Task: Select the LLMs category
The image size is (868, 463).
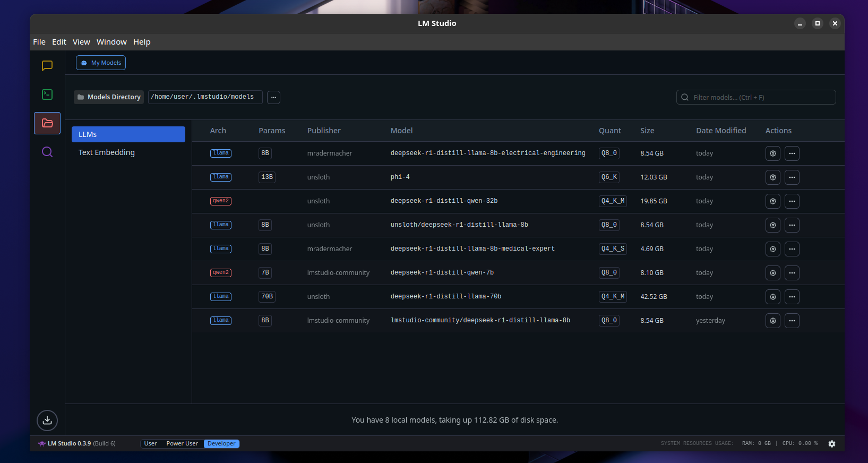Action: (128, 134)
